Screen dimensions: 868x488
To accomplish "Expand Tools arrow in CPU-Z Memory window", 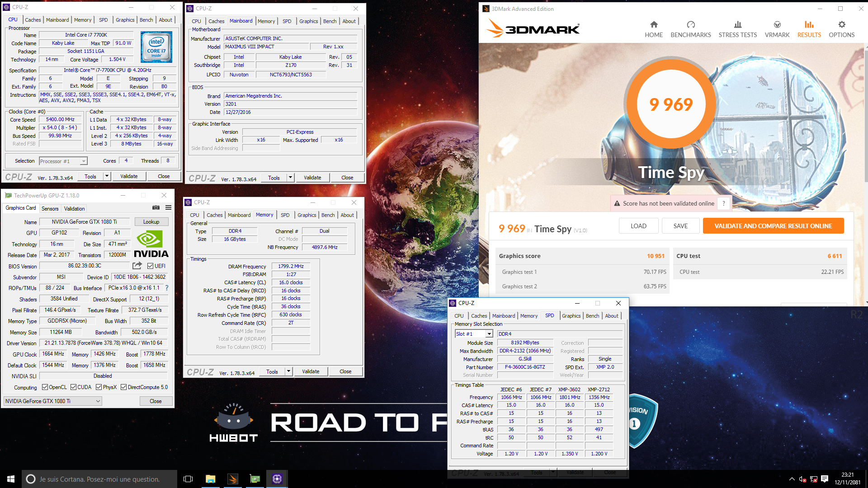I will [x=289, y=371].
